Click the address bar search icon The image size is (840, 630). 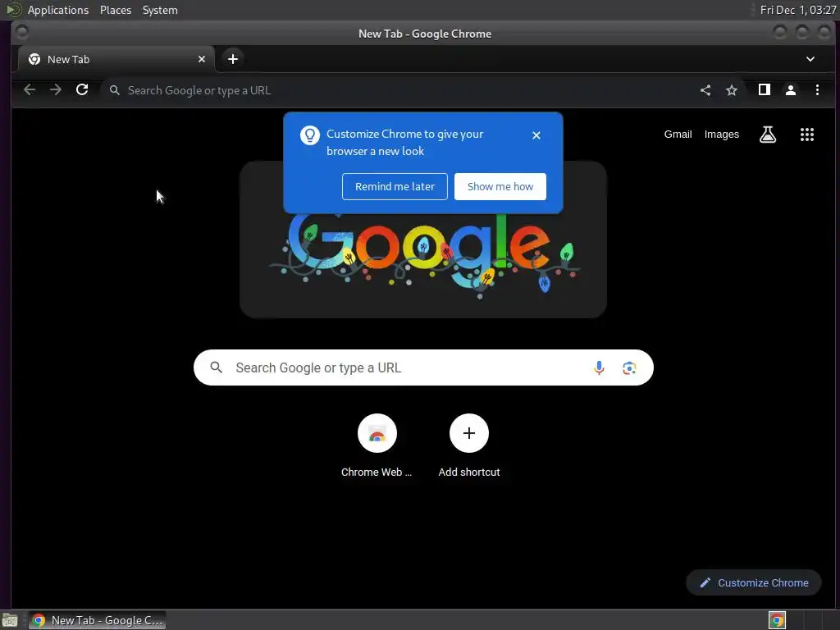[115, 90]
